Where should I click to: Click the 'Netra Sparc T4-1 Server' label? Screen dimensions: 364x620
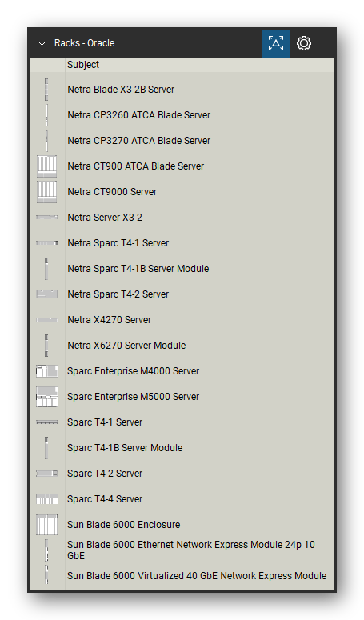coord(118,243)
